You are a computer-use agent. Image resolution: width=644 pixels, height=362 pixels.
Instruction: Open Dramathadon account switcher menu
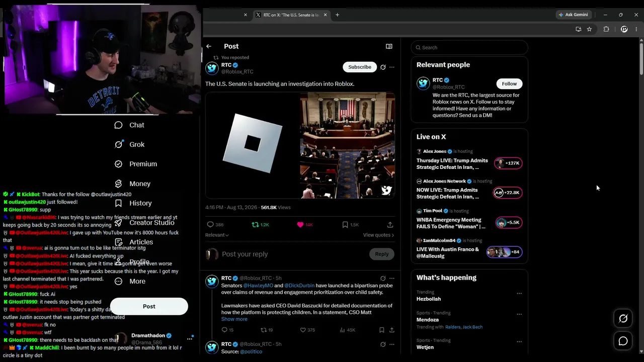[190, 338]
